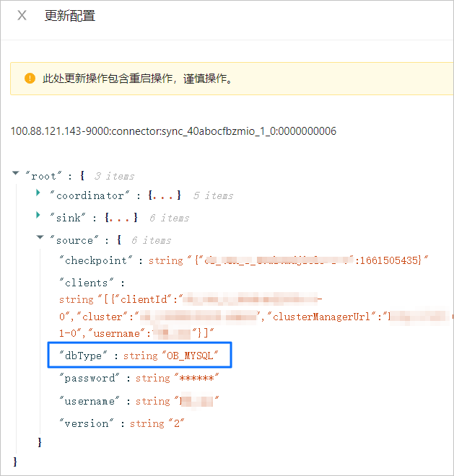Click the orange warning icon in the alert
The image size is (454, 476).
[x=30, y=79]
